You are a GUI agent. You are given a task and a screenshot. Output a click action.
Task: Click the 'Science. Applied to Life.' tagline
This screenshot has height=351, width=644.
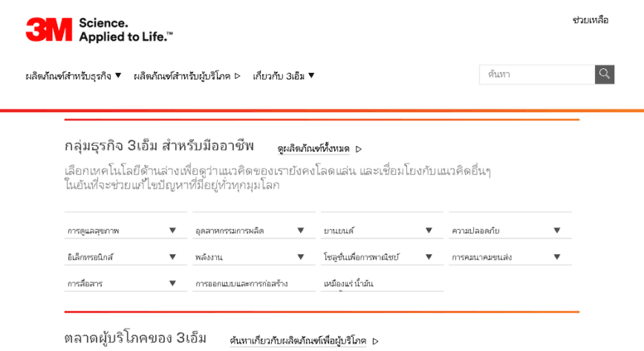[126, 30]
